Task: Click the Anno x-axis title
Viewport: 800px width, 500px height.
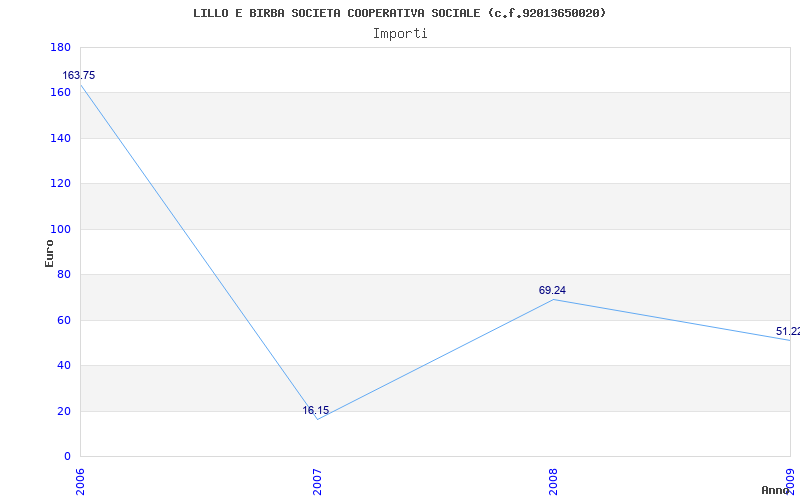Action: point(775,490)
